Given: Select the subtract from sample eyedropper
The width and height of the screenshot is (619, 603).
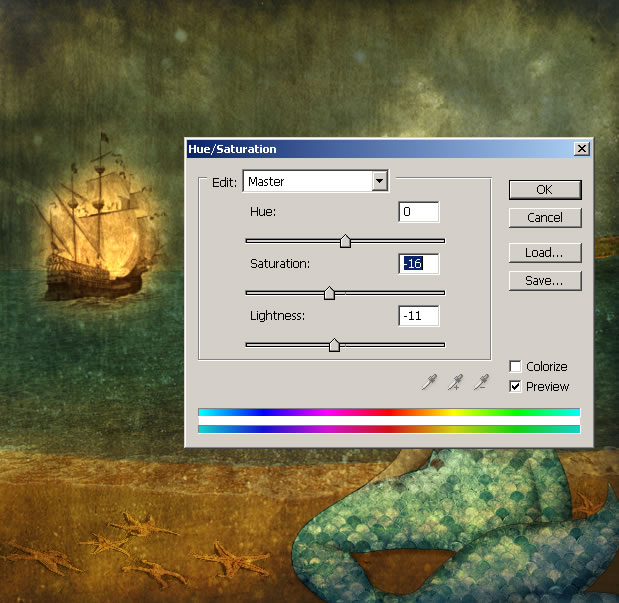Looking at the screenshot, I should pos(481,382).
